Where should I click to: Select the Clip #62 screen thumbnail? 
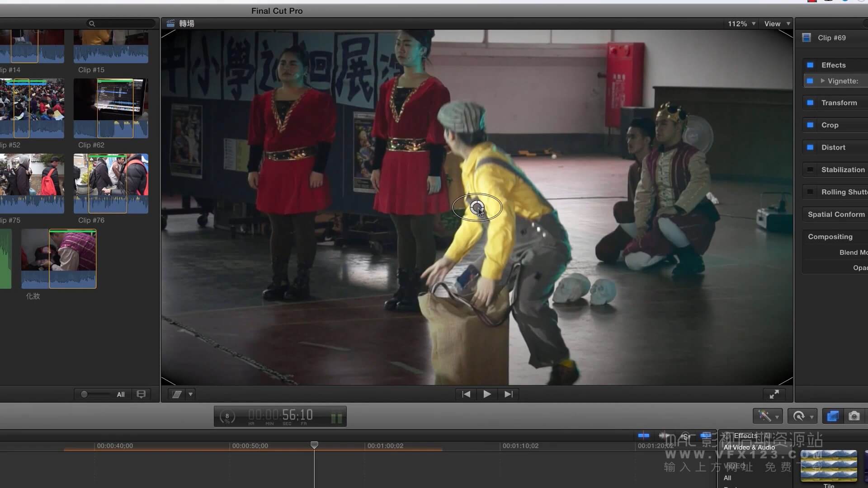(111, 108)
